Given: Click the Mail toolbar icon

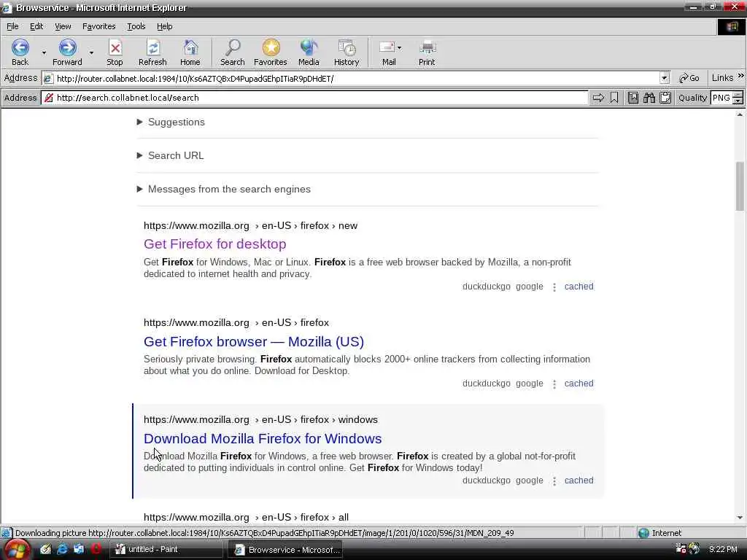Looking at the screenshot, I should [x=387, y=47].
